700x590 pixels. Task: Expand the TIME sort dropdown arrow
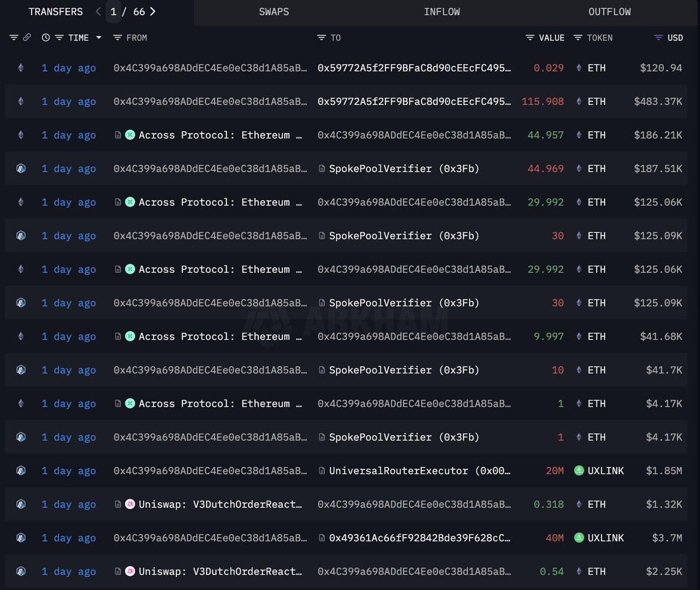(x=99, y=37)
